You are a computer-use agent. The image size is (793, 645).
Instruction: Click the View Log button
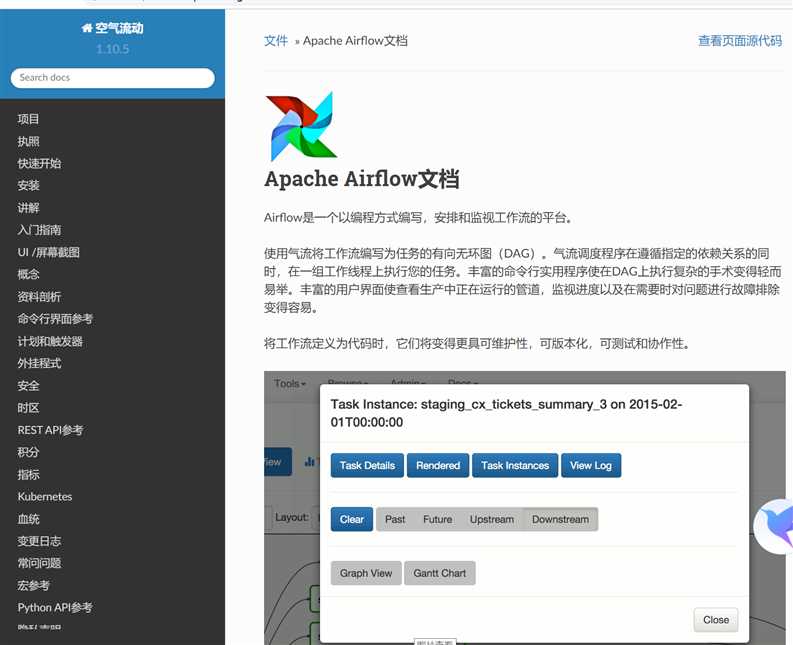pos(591,465)
